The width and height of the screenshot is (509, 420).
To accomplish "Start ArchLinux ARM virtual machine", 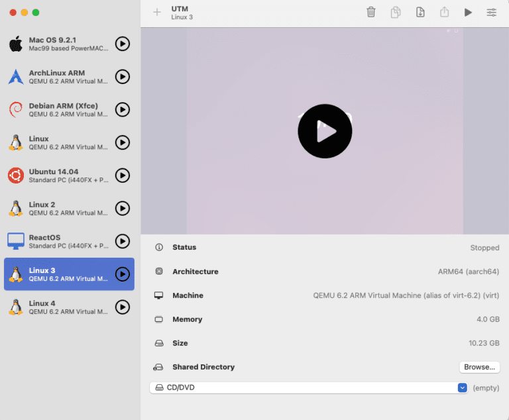I will (x=123, y=77).
